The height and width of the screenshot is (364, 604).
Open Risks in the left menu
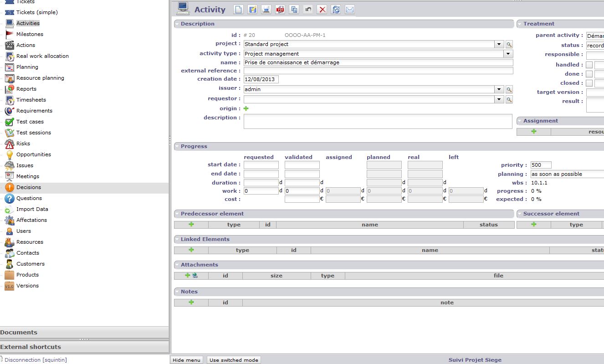(x=23, y=144)
